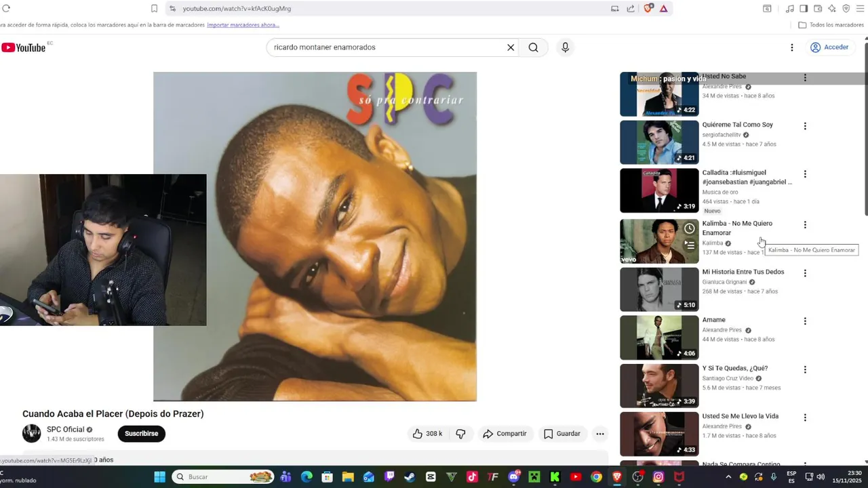Open the more actions ellipsis beside Guardar

click(600, 434)
